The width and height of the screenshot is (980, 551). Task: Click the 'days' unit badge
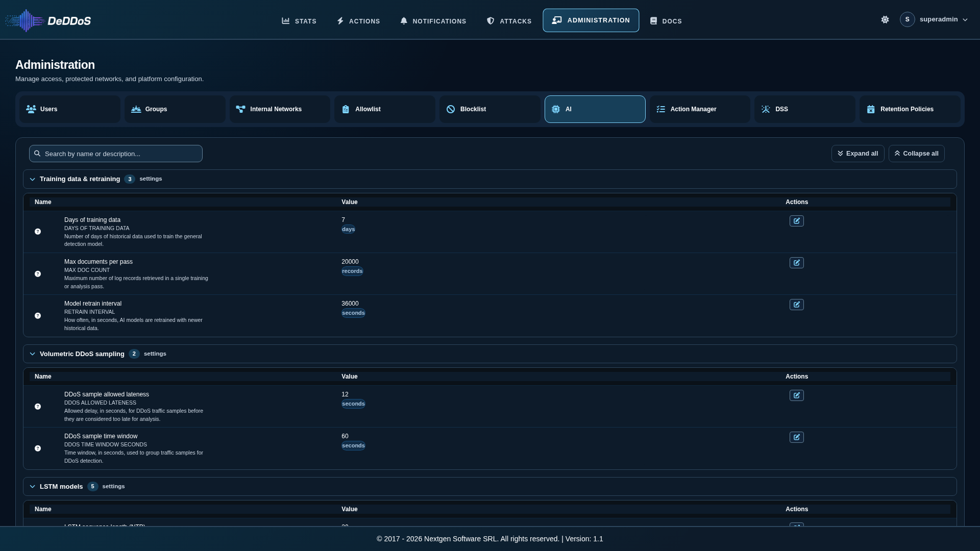pyautogui.click(x=348, y=229)
